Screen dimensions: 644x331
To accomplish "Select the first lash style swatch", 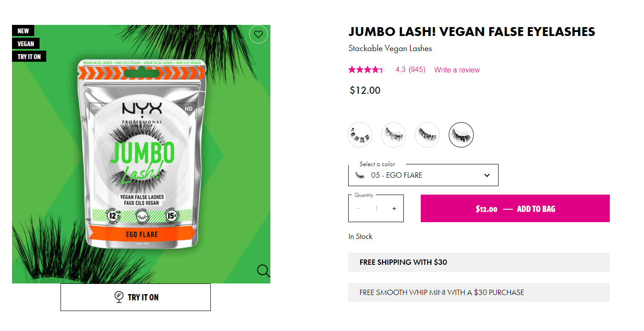I will [360, 135].
